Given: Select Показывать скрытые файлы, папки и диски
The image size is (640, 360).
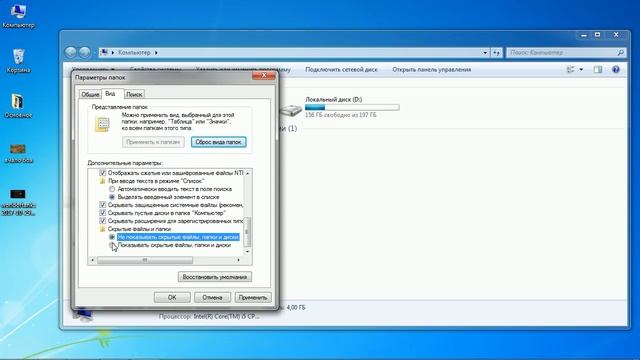Looking at the screenshot, I should [112, 245].
